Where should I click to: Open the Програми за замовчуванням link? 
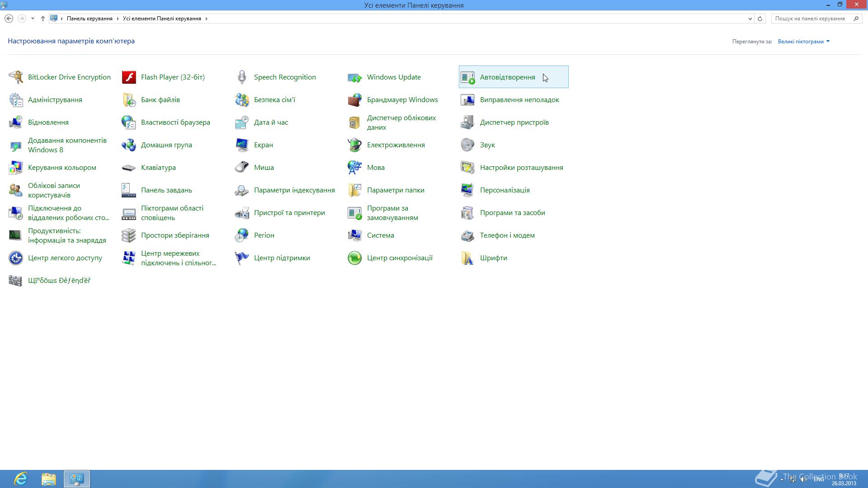392,213
